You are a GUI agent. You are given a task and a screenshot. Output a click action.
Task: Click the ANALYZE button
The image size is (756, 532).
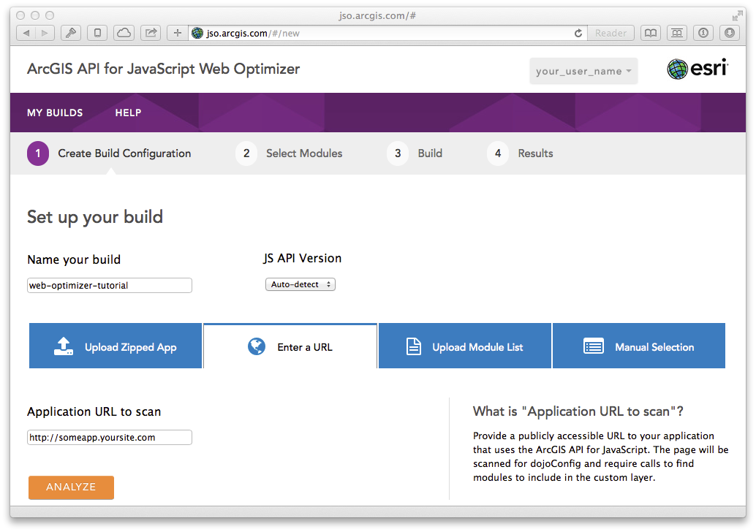72,487
